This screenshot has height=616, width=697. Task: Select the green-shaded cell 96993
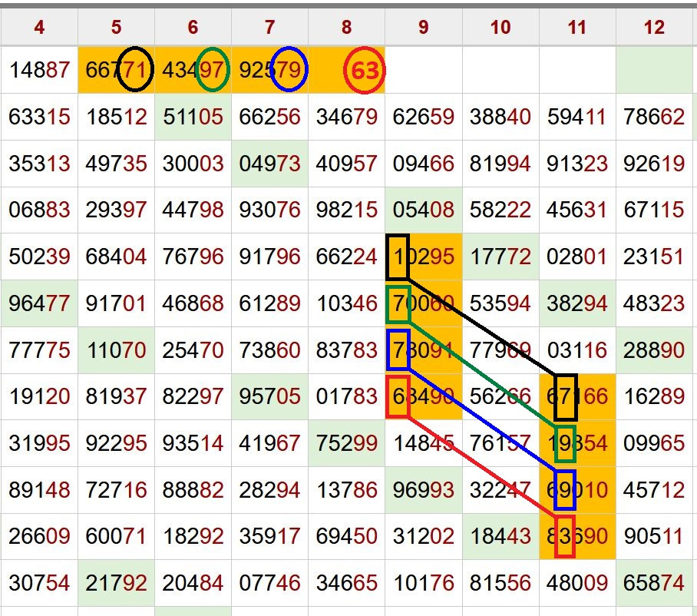pos(424,490)
